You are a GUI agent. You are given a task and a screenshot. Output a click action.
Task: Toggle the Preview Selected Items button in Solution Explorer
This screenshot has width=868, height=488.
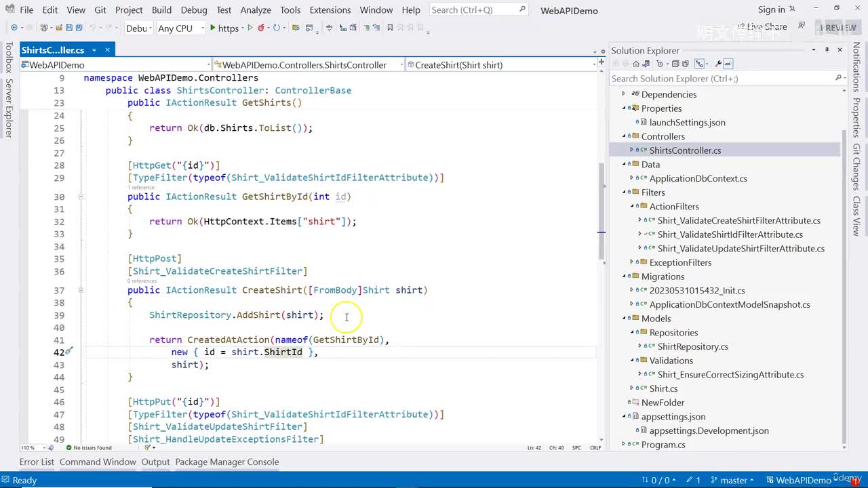tap(728, 64)
